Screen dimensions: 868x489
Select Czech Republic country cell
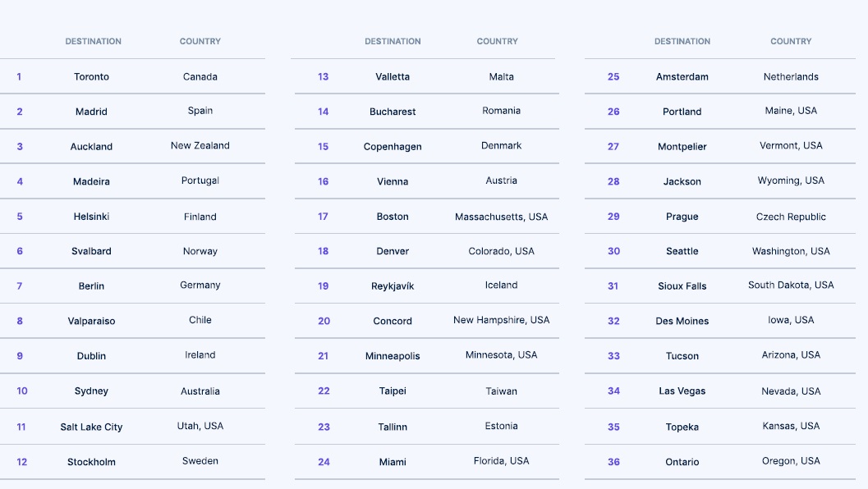tap(791, 217)
